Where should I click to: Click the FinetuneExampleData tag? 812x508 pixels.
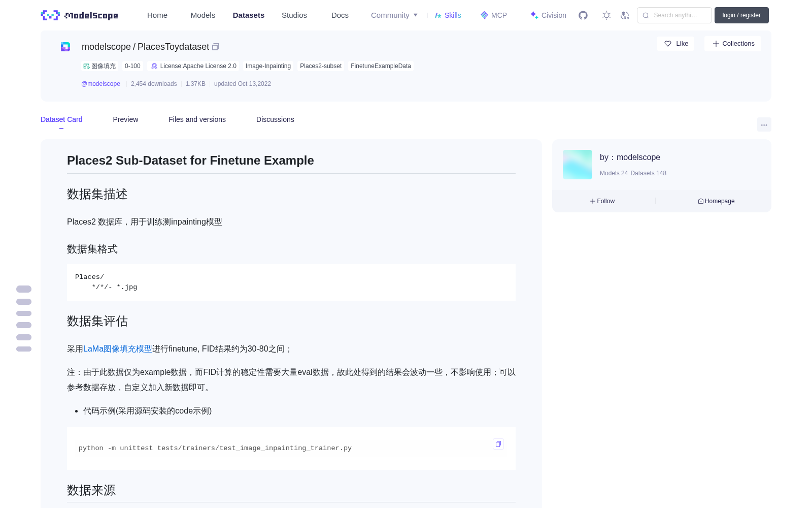point(381,66)
